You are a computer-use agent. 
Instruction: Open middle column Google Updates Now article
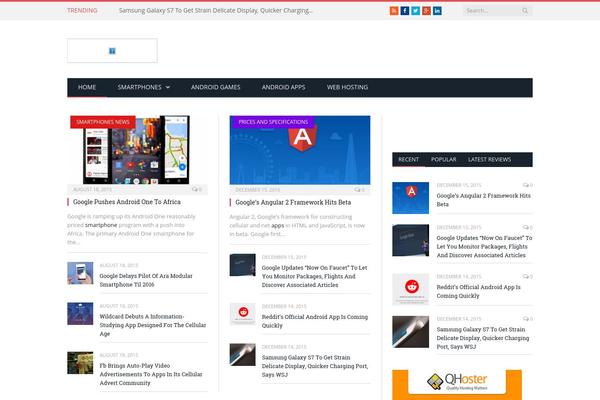[314, 276]
